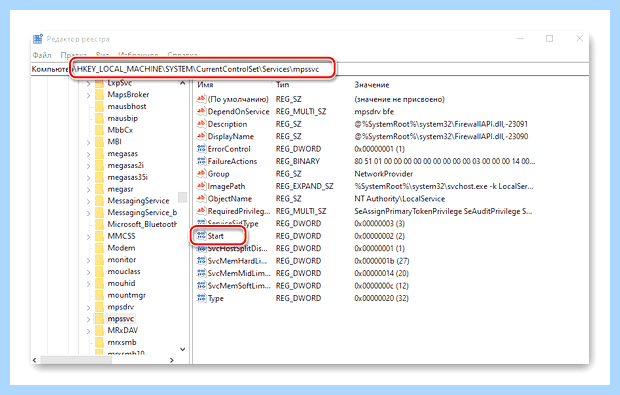Click the Start DWORD value icon
Viewport: 620px width, 395px height.
point(201,236)
